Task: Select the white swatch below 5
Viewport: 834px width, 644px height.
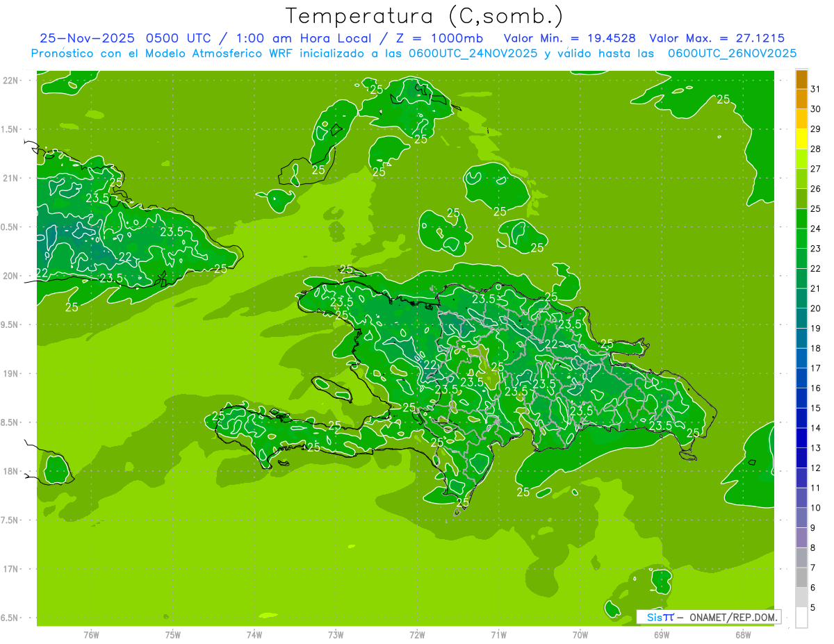Action: pos(801,618)
